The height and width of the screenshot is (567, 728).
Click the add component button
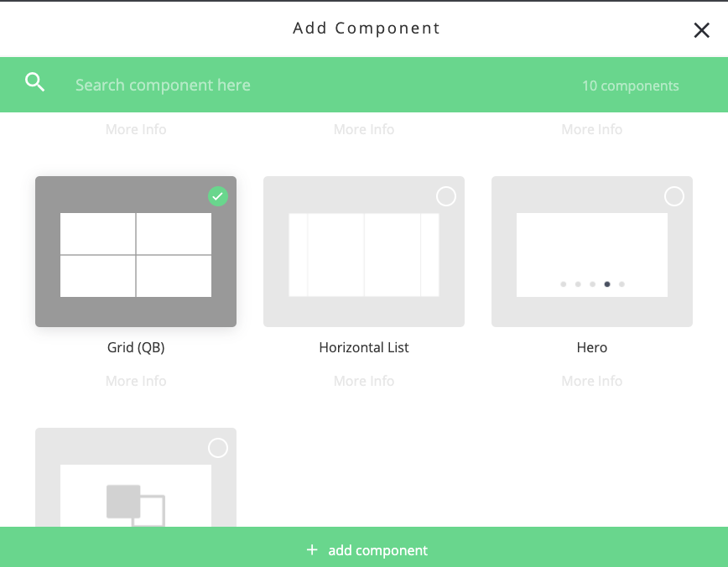(x=364, y=547)
